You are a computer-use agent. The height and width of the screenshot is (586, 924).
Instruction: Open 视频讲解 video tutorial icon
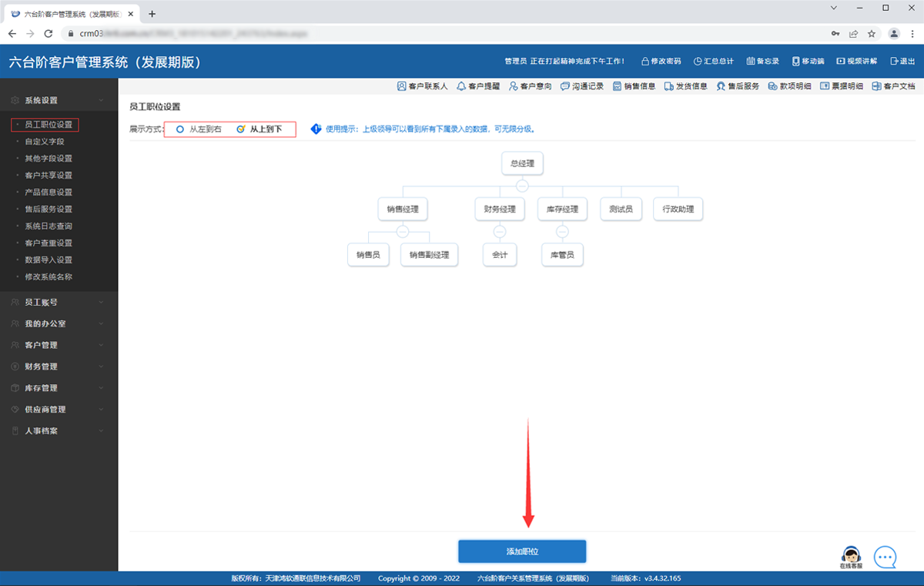tap(841, 62)
